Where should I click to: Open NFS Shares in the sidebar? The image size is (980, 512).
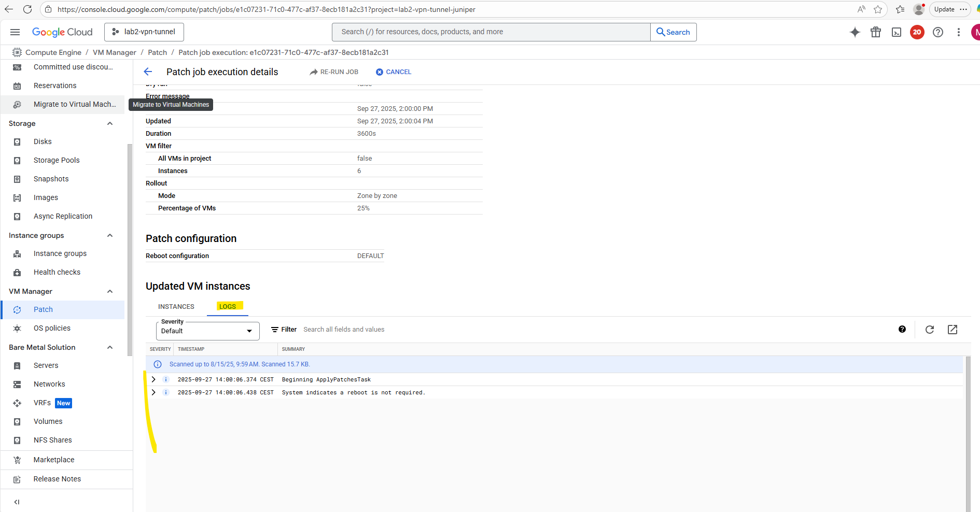pos(63,440)
